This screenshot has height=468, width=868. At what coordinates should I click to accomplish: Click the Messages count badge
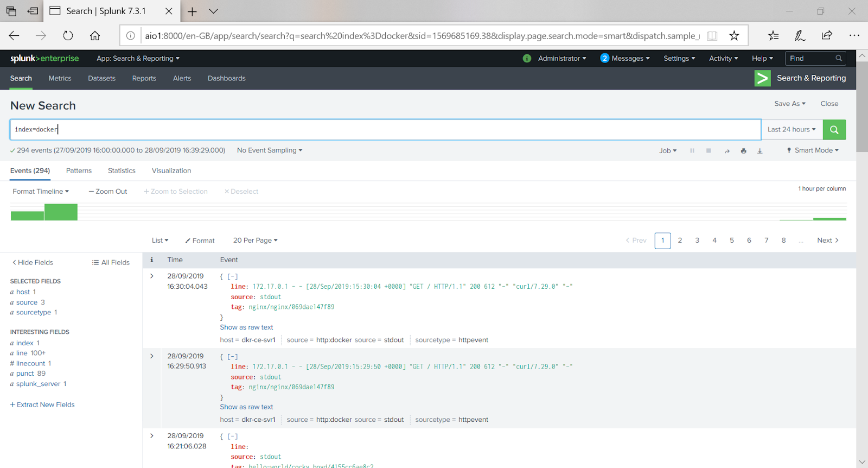pyautogui.click(x=604, y=58)
